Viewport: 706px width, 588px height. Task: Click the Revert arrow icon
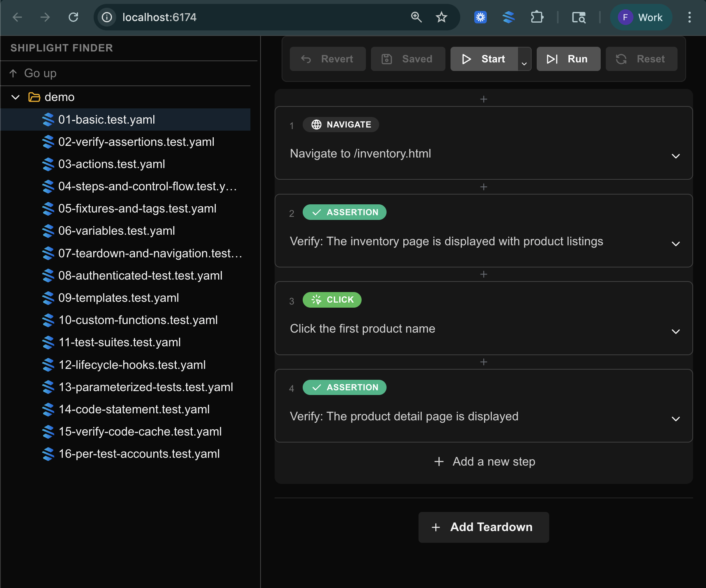tap(306, 59)
